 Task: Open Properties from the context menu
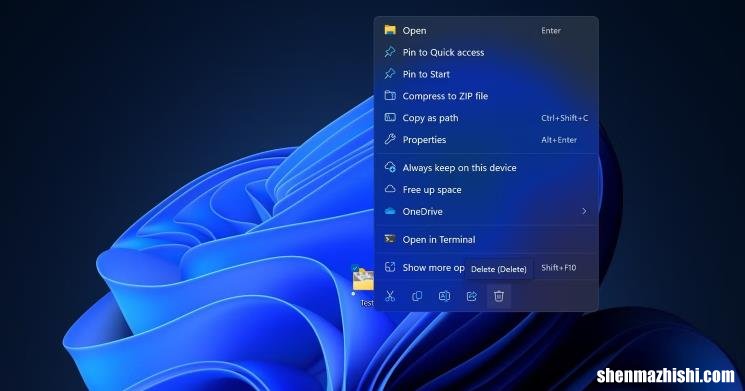486,140
